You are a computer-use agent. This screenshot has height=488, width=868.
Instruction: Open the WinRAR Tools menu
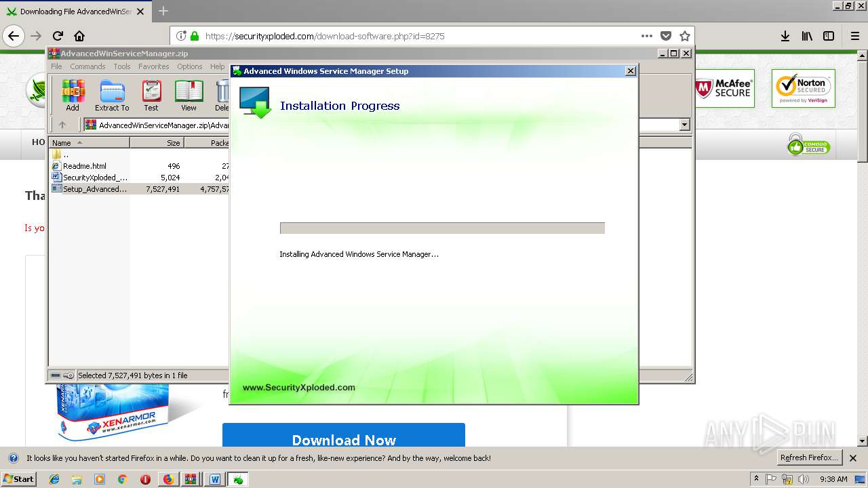[122, 66]
